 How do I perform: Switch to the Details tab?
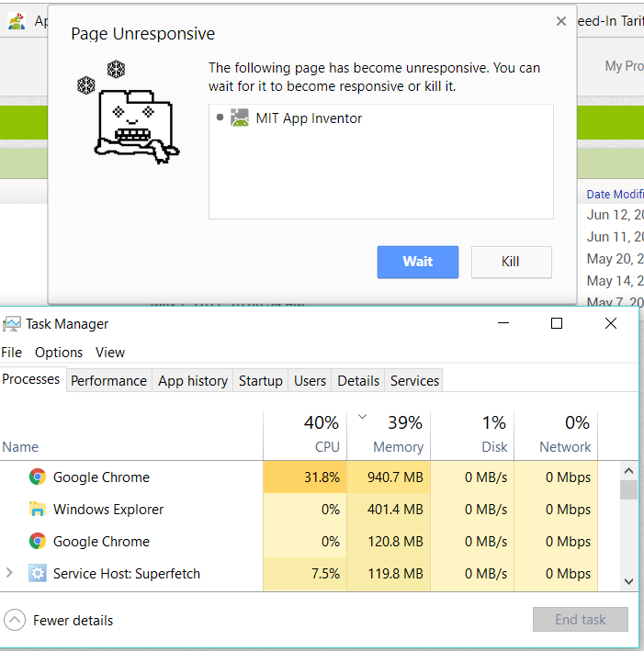point(358,381)
